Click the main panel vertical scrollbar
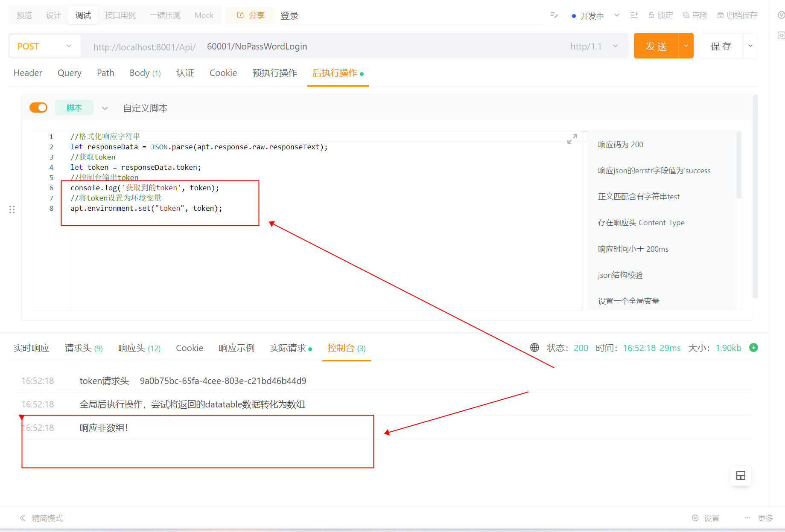This screenshot has height=532, width=785. pyautogui.click(x=755, y=197)
